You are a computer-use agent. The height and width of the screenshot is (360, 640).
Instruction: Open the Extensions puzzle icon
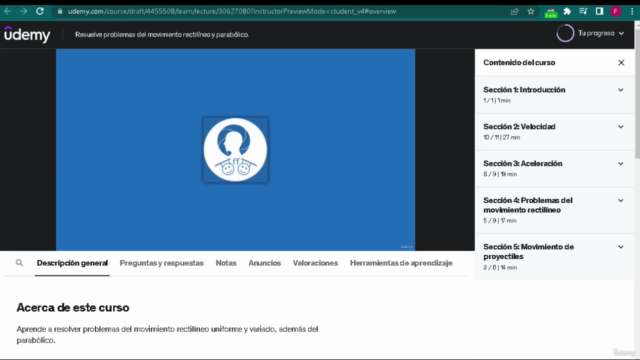click(567, 11)
